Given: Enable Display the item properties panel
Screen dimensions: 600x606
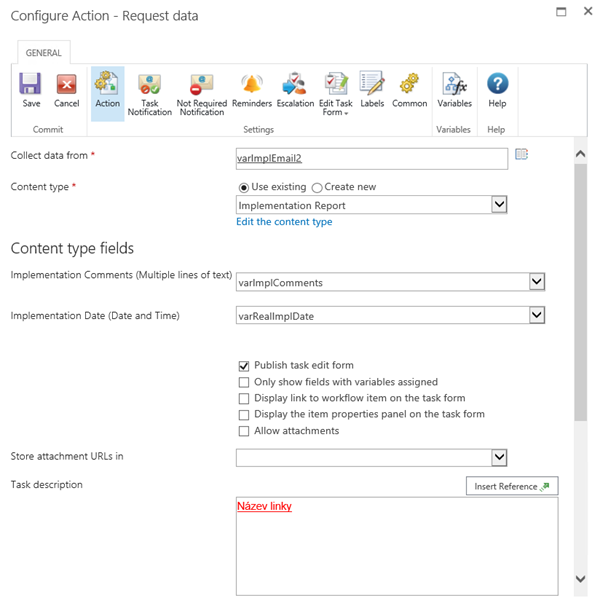Looking at the screenshot, I should (244, 415).
